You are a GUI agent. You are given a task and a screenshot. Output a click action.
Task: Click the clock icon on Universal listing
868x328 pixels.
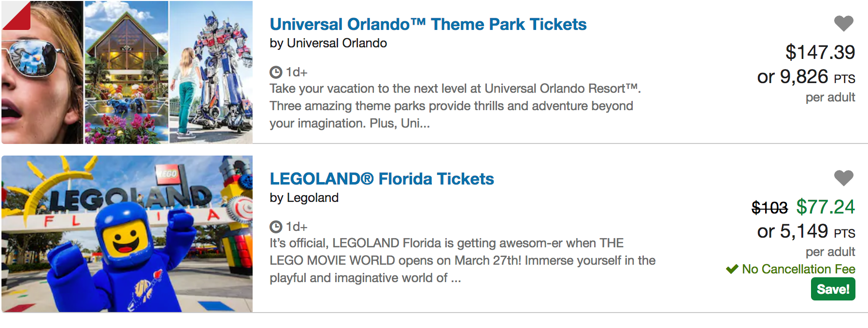pos(276,72)
